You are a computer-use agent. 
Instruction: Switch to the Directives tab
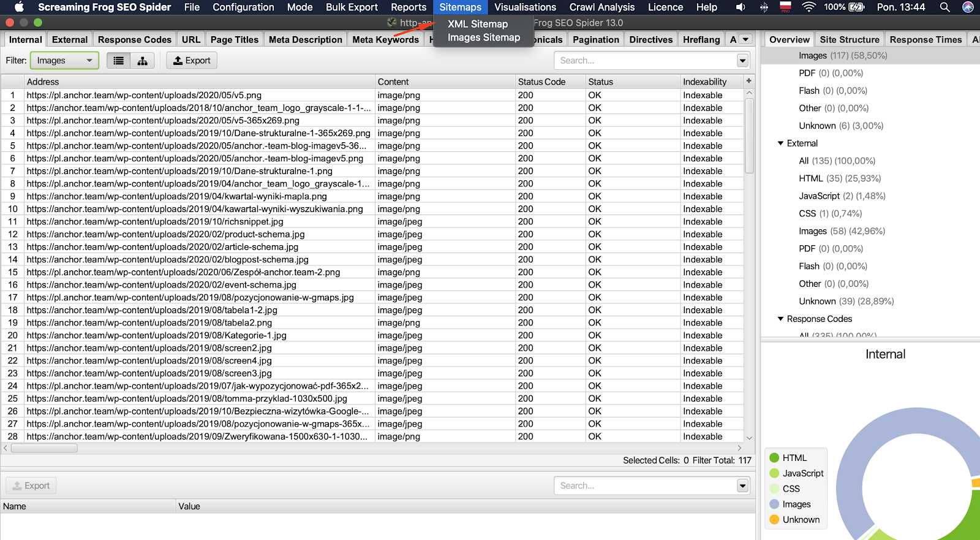651,40
